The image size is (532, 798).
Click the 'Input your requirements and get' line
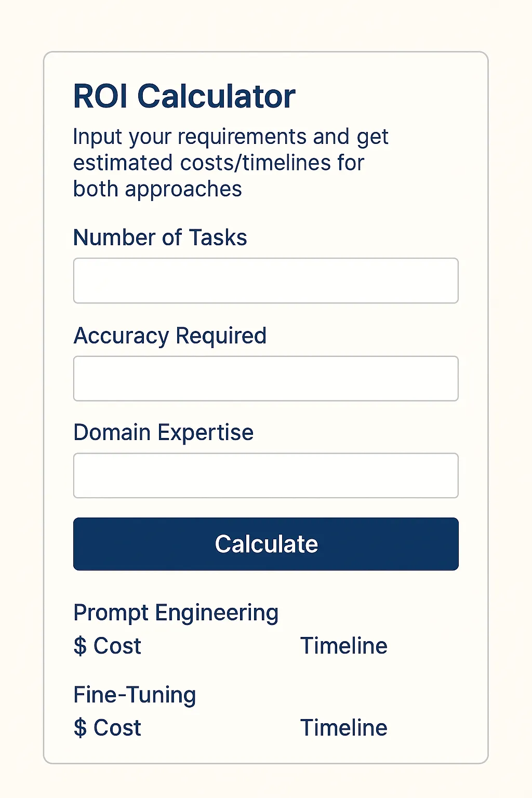point(231,137)
